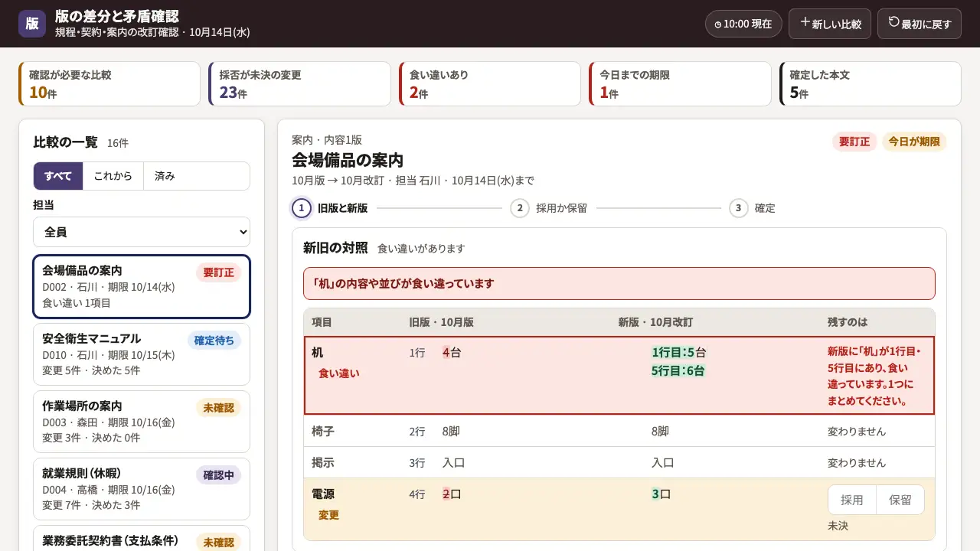980x551 pixels.
Task: Switch to the 済み tab
Action: tap(165, 176)
